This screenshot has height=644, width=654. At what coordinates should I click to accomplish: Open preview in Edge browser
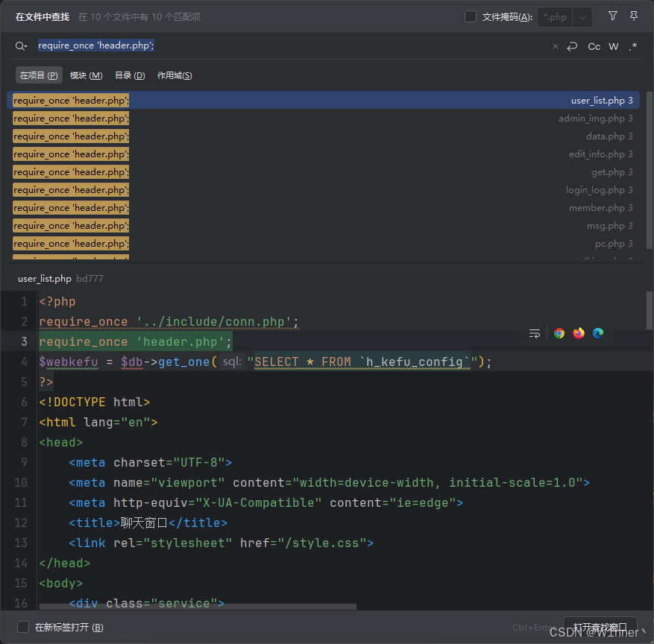[597, 333]
